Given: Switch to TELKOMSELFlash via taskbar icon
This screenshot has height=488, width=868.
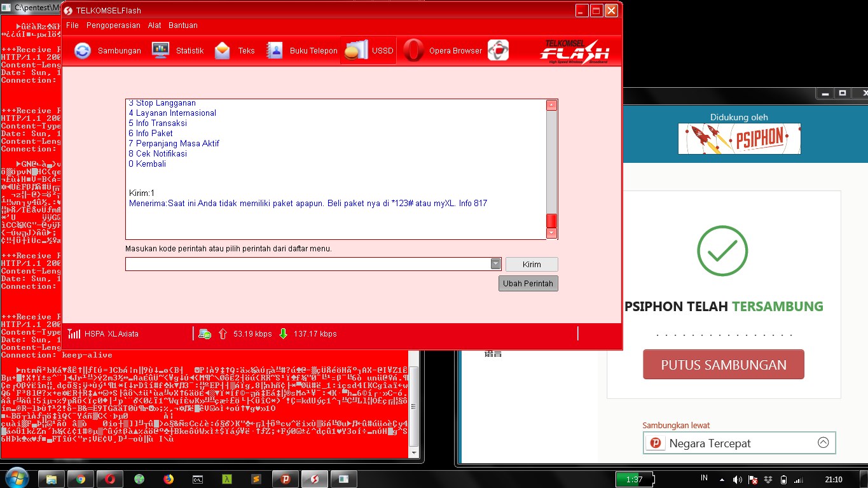Looking at the screenshot, I should click(314, 479).
